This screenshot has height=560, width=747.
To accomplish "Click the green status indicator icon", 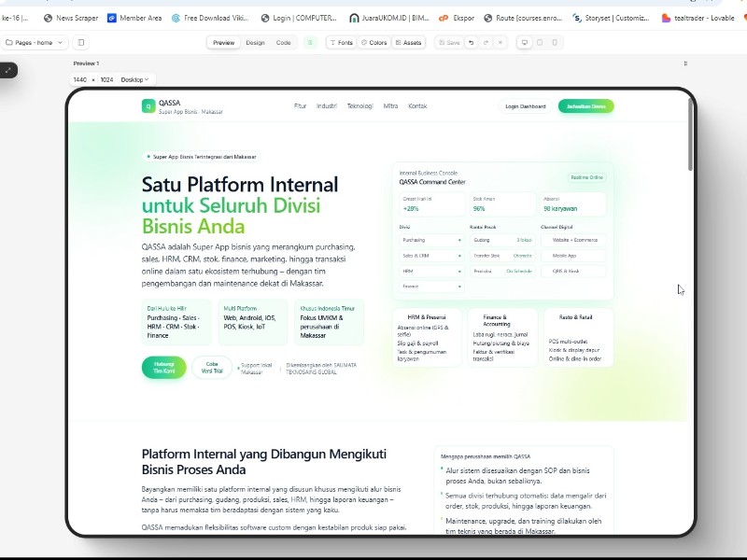I will [x=310, y=42].
